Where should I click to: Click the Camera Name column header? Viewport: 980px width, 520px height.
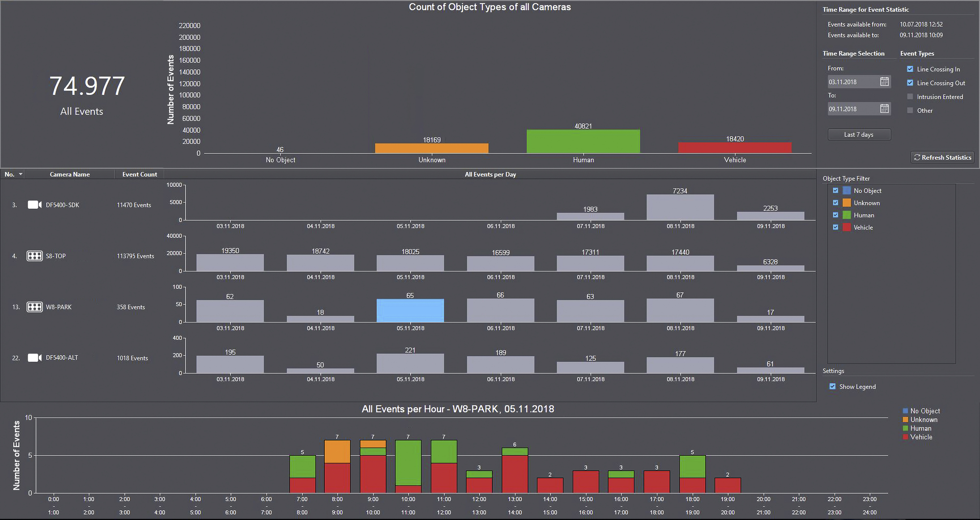[70, 174]
